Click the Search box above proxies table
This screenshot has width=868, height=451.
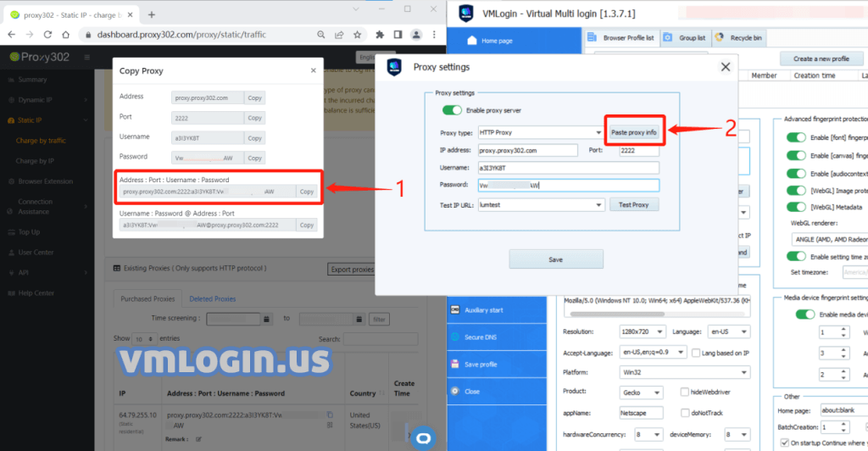(381, 338)
